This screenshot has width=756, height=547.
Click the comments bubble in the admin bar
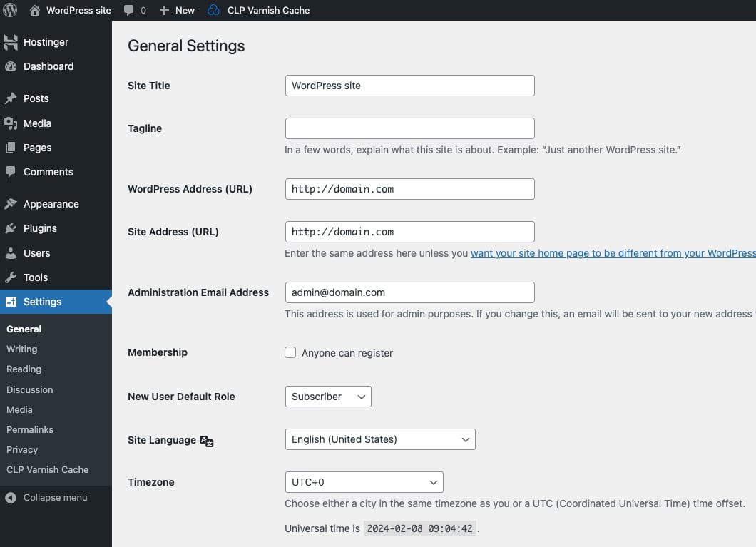(x=130, y=10)
